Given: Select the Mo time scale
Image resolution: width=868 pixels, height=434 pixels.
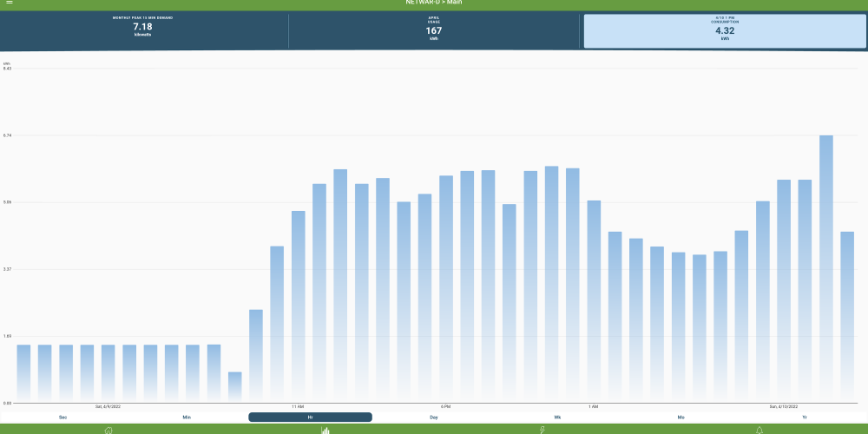Looking at the screenshot, I should [681, 418].
